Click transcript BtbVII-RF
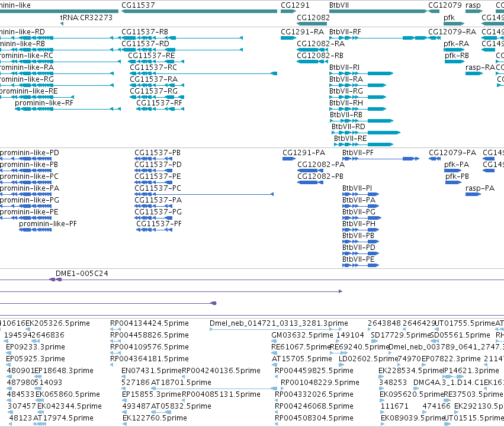This screenshot has width=504, height=427. point(345,32)
